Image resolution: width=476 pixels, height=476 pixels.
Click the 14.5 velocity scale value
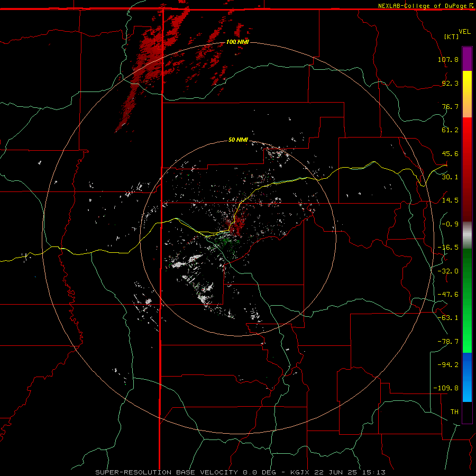tap(450, 200)
